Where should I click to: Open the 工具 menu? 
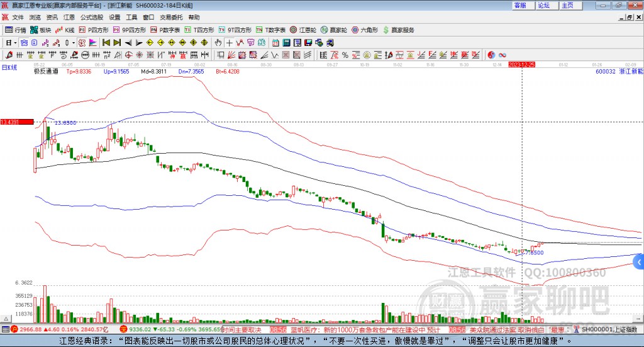coord(131,17)
